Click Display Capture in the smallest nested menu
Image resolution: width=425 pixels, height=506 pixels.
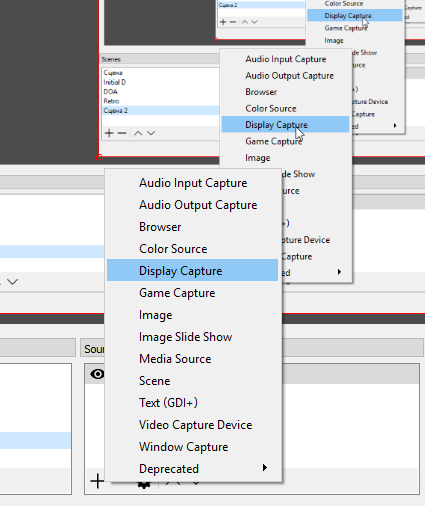(355, 16)
